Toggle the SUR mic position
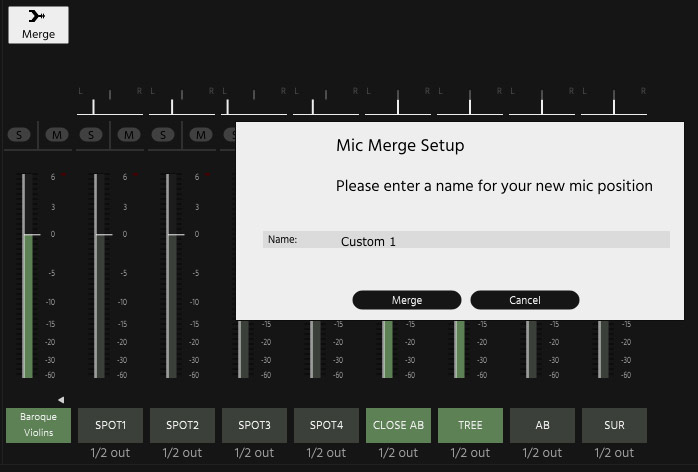The width and height of the screenshot is (698, 472). pyautogui.click(x=614, y=425)
